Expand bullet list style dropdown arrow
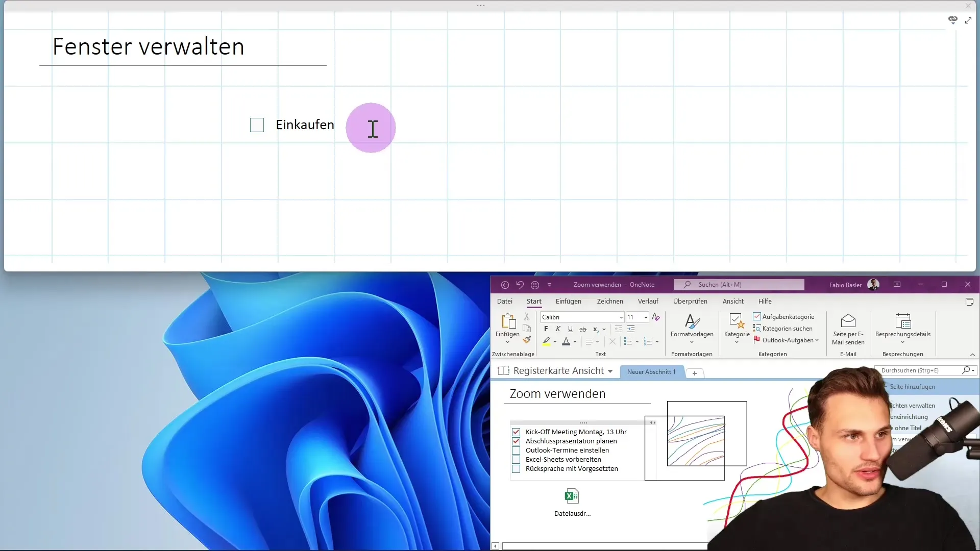This screenshot has width=980, height=551. (637, 342)
